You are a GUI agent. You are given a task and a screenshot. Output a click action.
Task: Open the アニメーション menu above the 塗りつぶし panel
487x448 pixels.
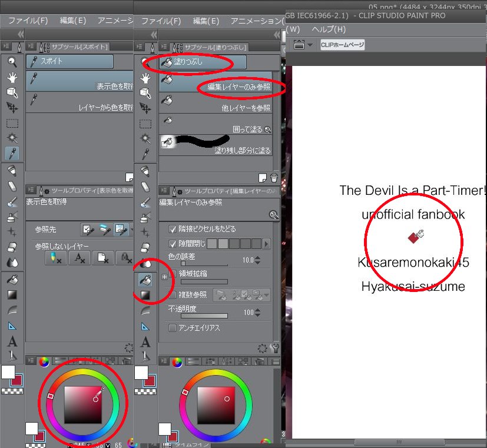pyautogui.click(x=257, y=21)
